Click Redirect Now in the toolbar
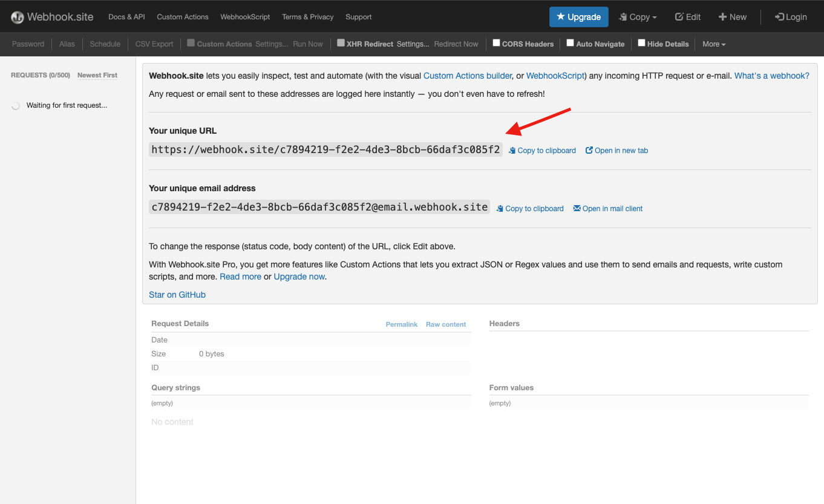This screenshot has width=824, height=504. coord(456,44)
